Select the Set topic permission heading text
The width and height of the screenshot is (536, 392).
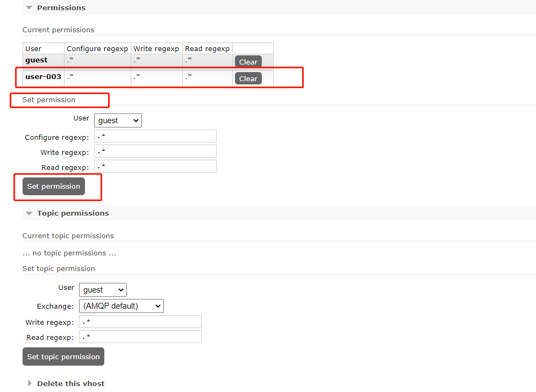(x=59, y=269)
